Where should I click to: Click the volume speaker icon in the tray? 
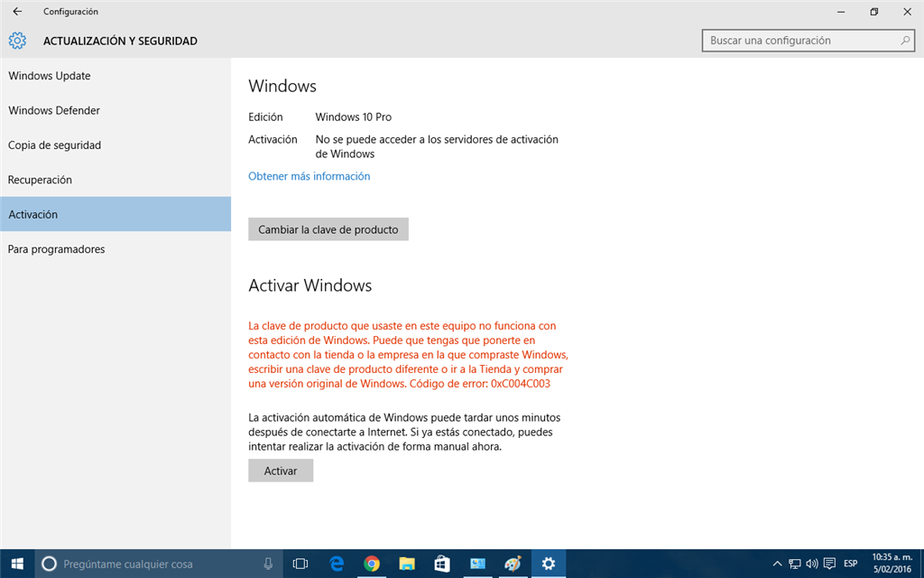(x=812, y=564)
